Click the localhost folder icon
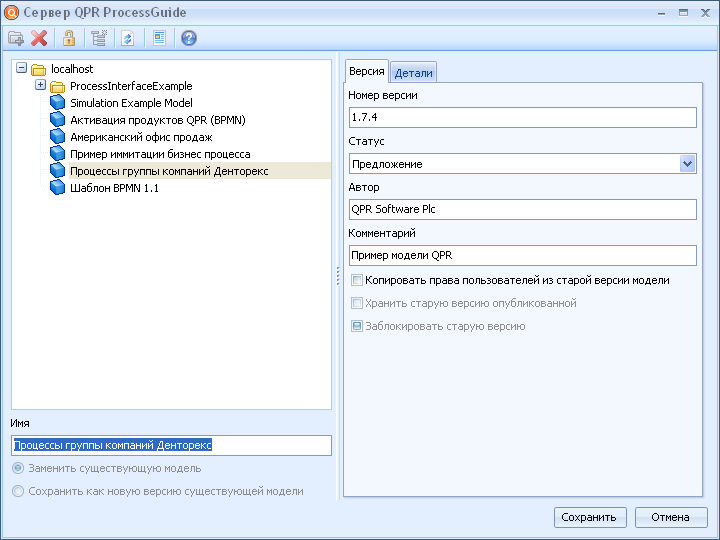The height and width of the screenshot is (540, 720). coord(39,70)
